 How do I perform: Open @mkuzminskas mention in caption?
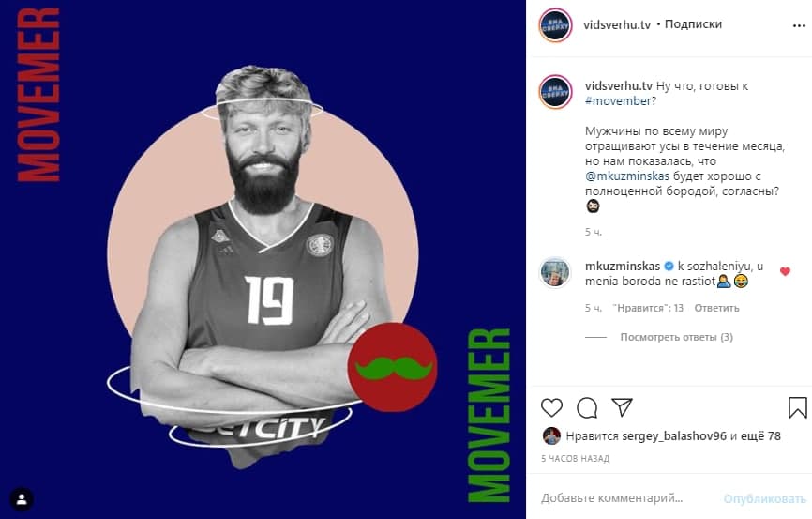[627, 176]
